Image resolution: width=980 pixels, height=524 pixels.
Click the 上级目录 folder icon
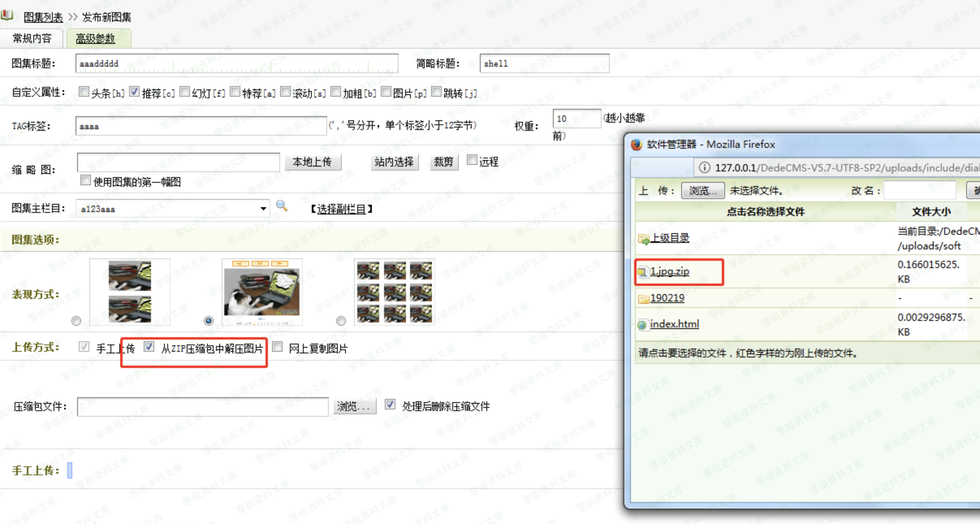(x=643, y=239)
